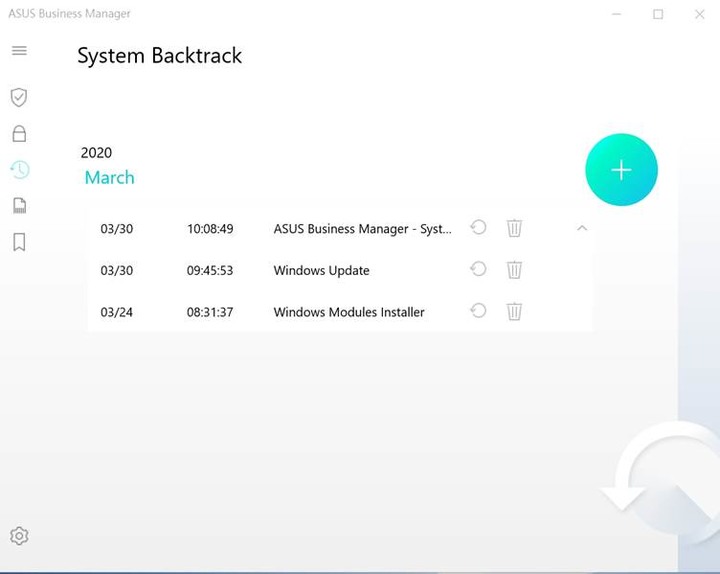Select the 03/24 date cell
Image resolution: width=720 pixels, height=574 pixels.
click(117, 312)
